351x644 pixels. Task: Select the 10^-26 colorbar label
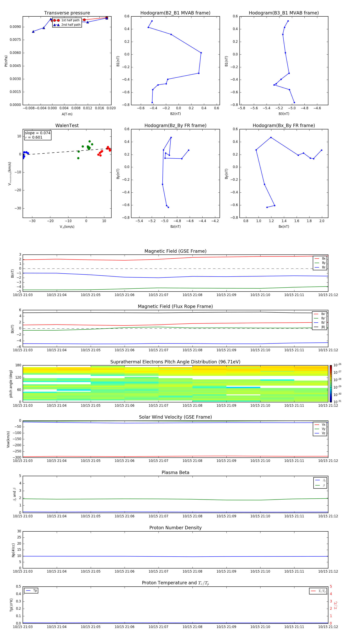pyautogui.click(x=337, y=365)
